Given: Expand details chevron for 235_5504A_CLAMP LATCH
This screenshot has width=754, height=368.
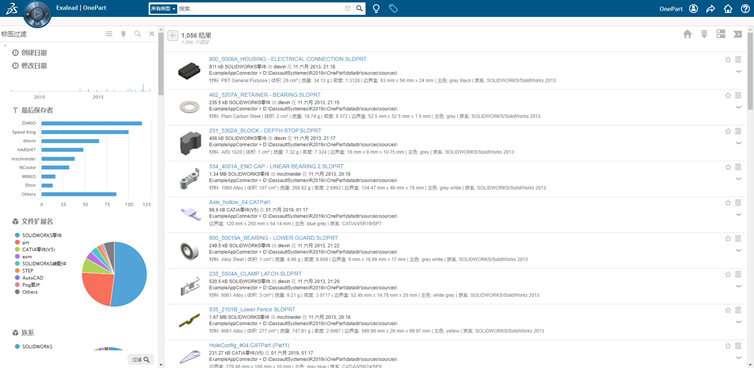Looking at the screenshot, I should (x=739, y=286).
